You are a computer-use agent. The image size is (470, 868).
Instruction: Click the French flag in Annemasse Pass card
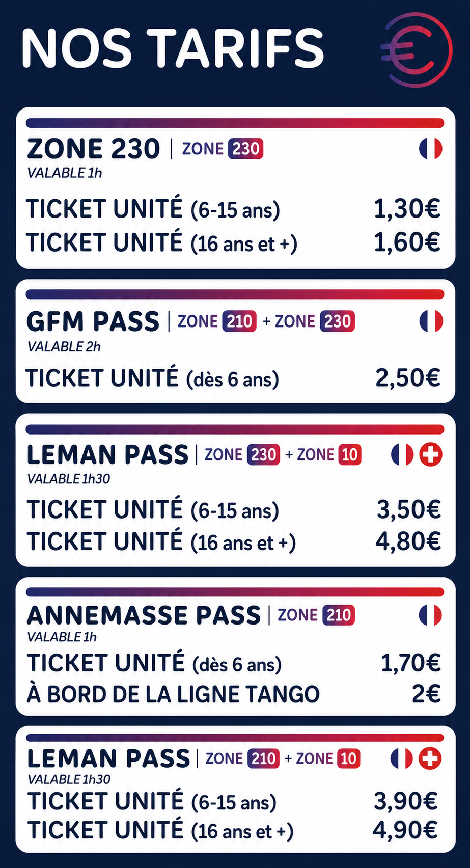click(430, 615)
